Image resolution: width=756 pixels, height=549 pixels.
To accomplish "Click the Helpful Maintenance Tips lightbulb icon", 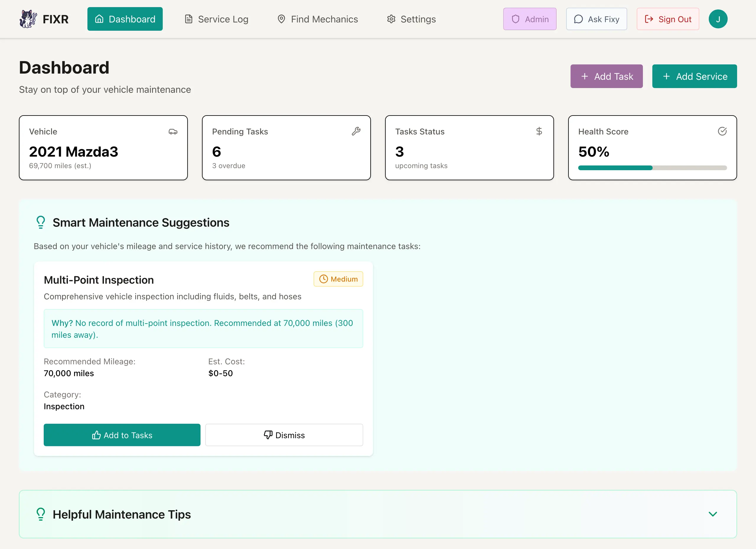I will click(41, 514).
